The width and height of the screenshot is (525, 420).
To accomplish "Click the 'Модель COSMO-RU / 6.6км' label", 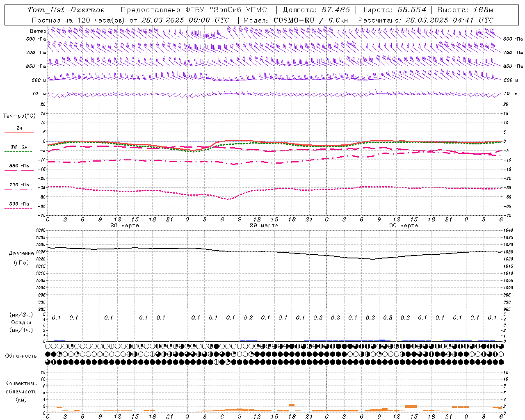I will (296, 20).
